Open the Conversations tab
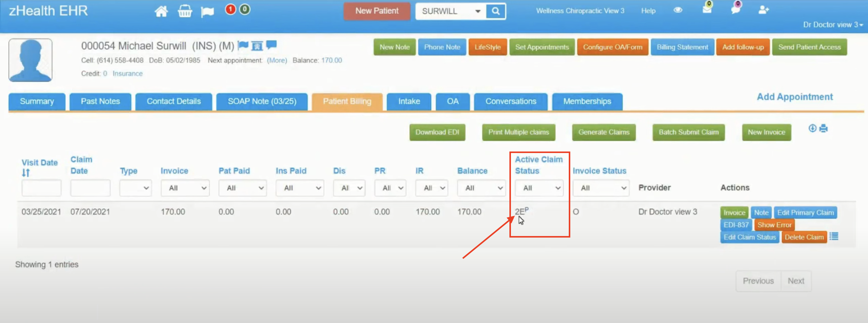This screenshot has width=868, height=323. [x=511, y=102]
